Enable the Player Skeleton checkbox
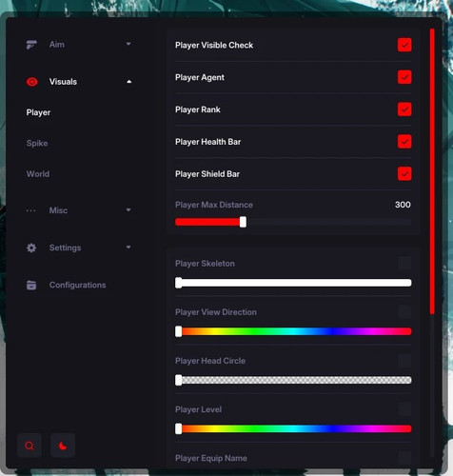 (x=404, y=263)
